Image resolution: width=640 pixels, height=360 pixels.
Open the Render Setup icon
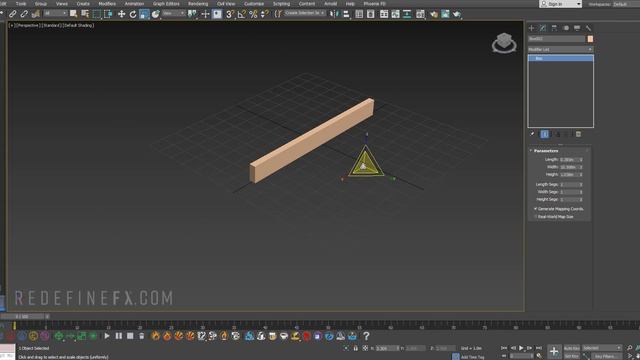[433, 14]
